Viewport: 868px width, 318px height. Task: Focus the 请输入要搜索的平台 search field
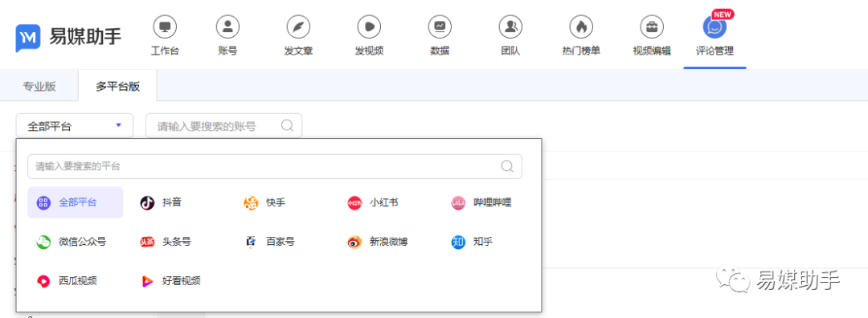(275, 166)
